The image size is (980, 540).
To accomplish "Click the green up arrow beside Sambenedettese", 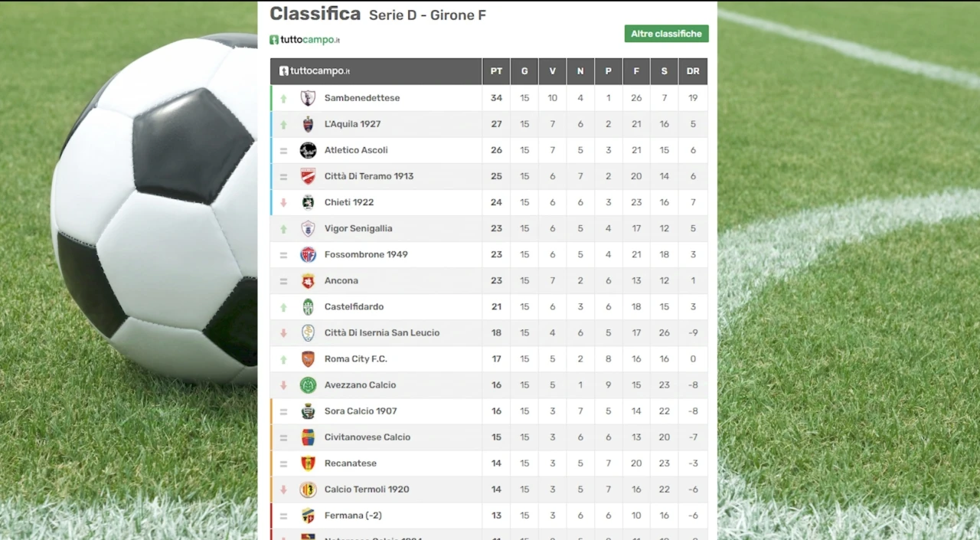I will [x=283, y=99].
